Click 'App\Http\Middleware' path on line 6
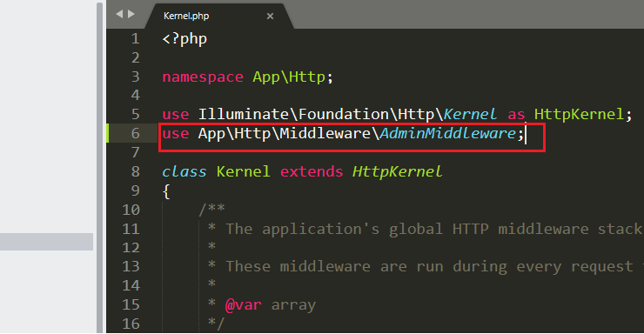Image resolution: width=644 pixels, height=334 pixels. tap(285, 133)
